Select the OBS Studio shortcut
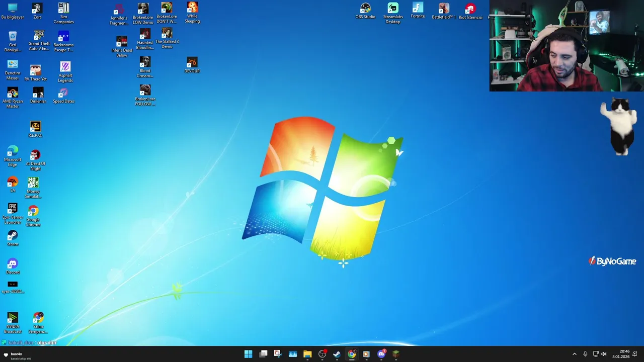 point(365,11)
